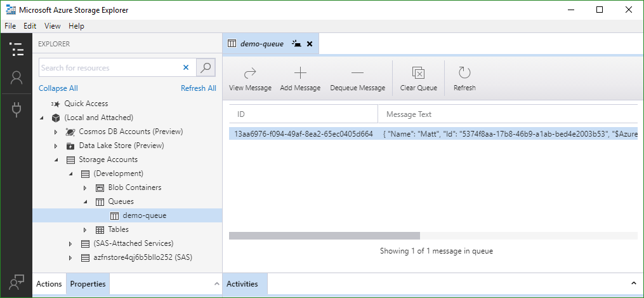Viewport: 644px width, 298px height.
Task: Select Queues in the tree
Action: pyautogui.click(x=121, y=202)
